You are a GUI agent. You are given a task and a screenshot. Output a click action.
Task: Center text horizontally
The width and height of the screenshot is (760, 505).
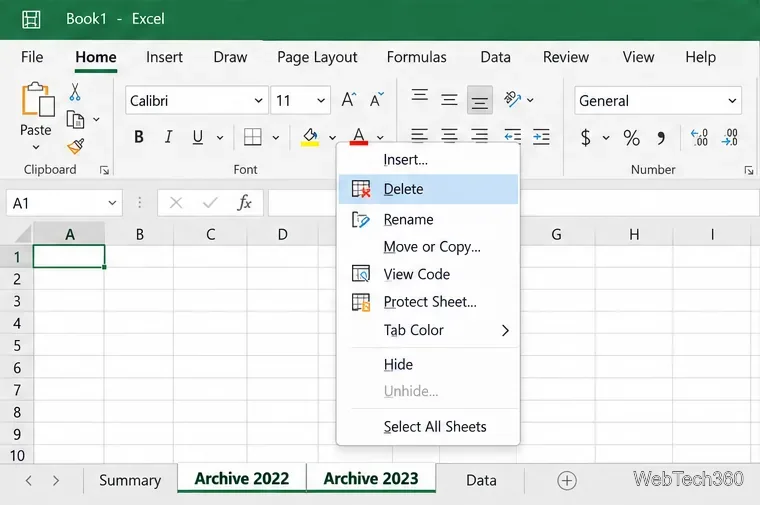coord(449,136)
